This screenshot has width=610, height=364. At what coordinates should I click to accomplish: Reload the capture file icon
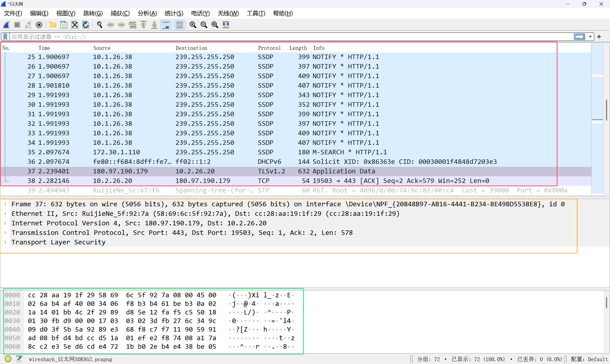coord(86,25)
